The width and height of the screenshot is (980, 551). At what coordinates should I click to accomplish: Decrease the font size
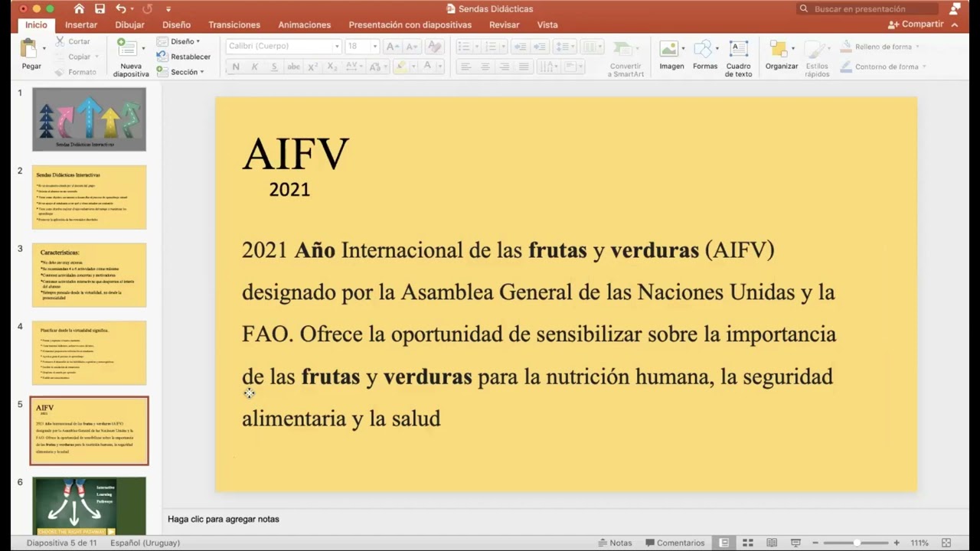coord(411,47)
